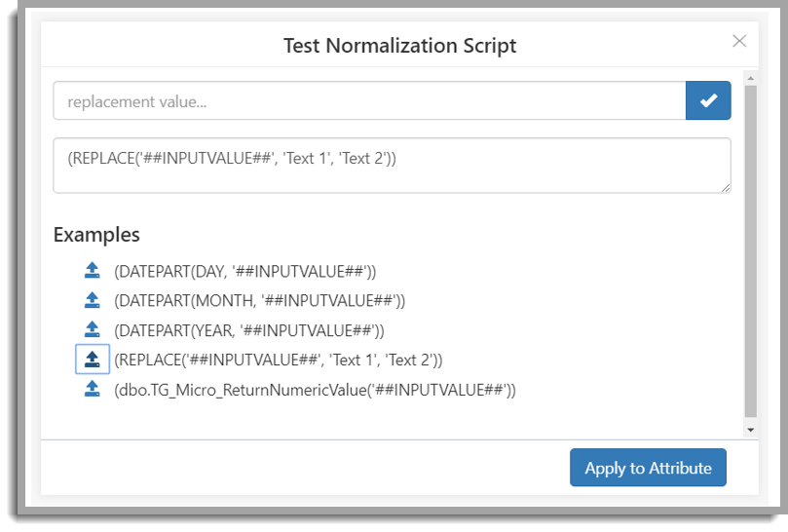
Task: Click the Examples section heading
Action: tap(96, 235)
